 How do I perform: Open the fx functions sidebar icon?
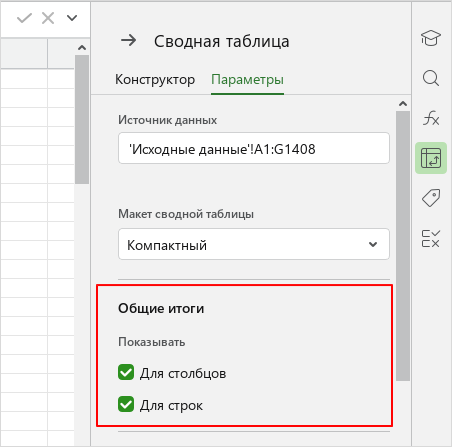tap(431, 118)
